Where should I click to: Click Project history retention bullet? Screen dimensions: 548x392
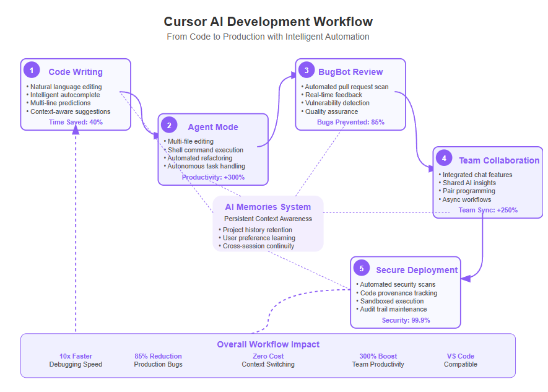(256, 230)
